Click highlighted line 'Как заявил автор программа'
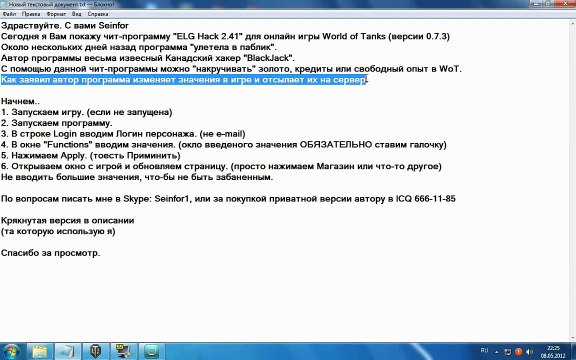Viewport: 576px width, 360px height. tap(184, 80)
